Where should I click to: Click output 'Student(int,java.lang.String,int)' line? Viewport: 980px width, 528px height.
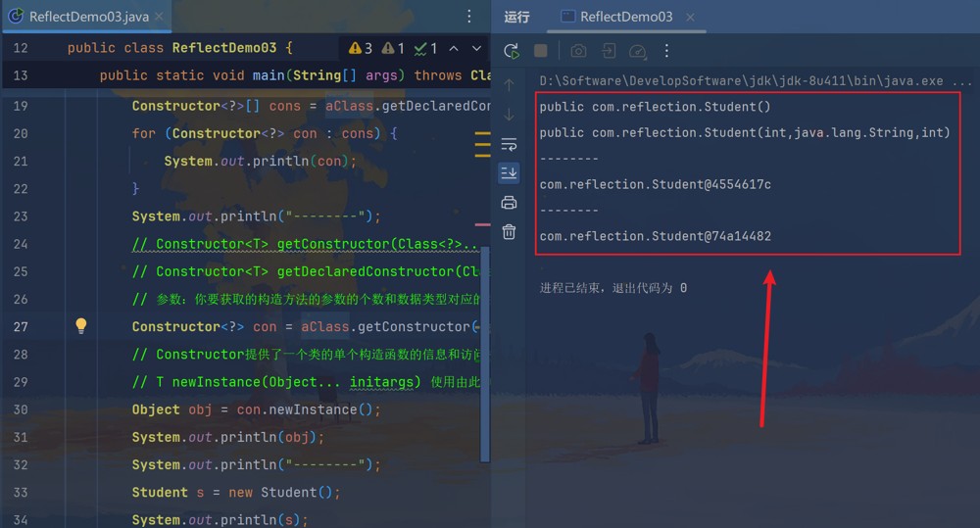pos(745,132)
